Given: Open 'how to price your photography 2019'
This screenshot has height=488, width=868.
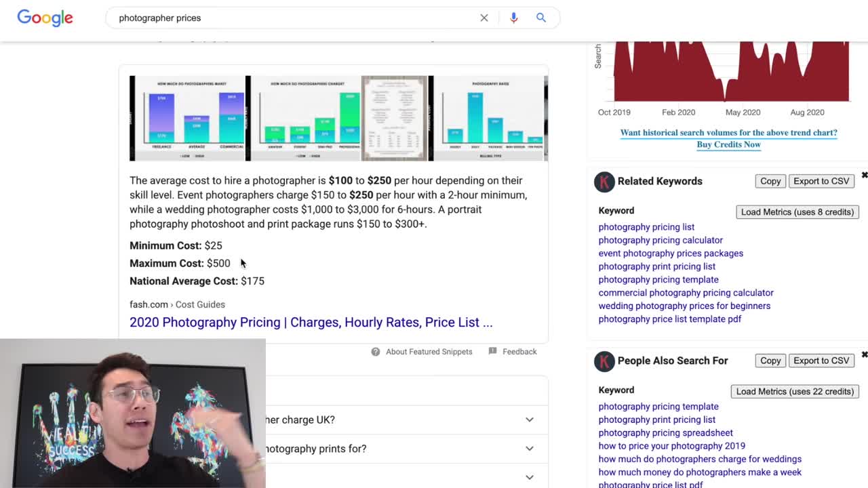Looking at the screenshot, I should click(x=671, y=446).
